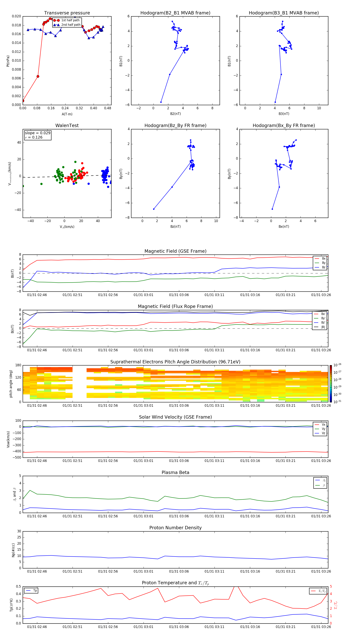
Task: Click the 'Plasma Beta' plot title
Action: coord(175,472)
